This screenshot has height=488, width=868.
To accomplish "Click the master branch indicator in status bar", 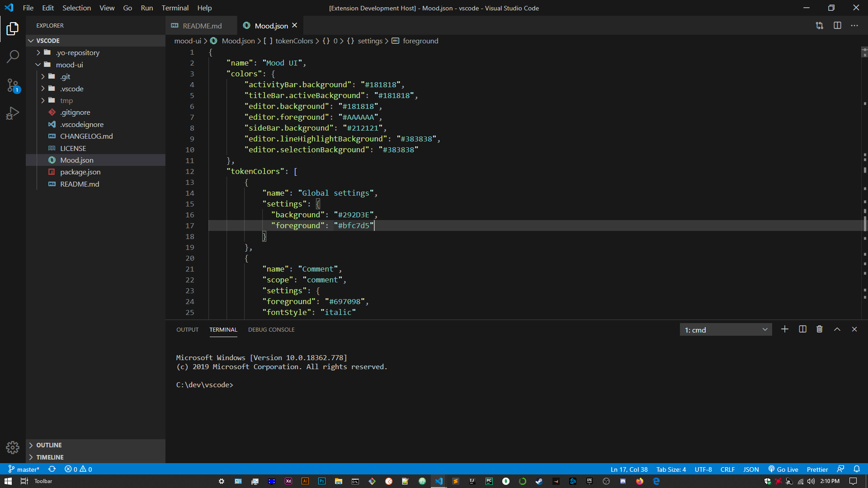I will tap(24, 469).
